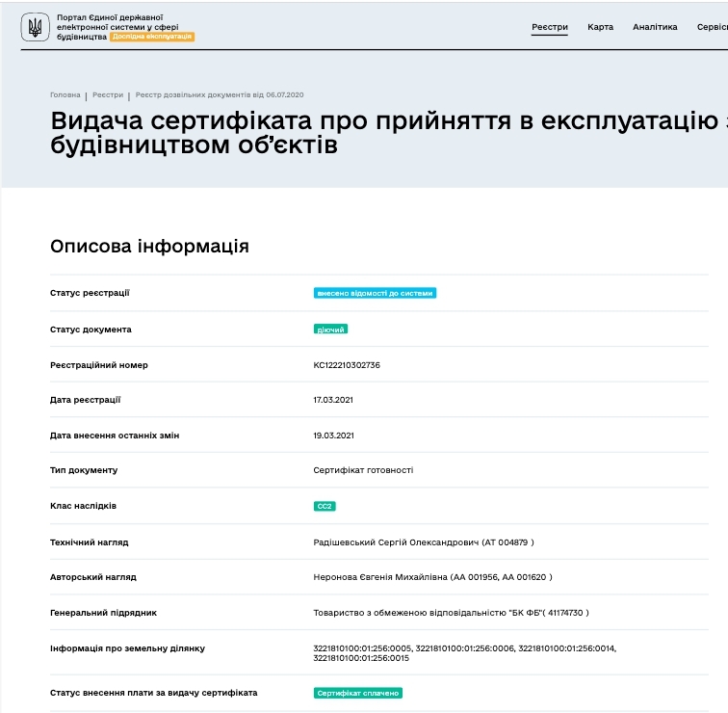Click 'Статус внесення плати' row label
The image size is (728, 713).
coord(154,693)
